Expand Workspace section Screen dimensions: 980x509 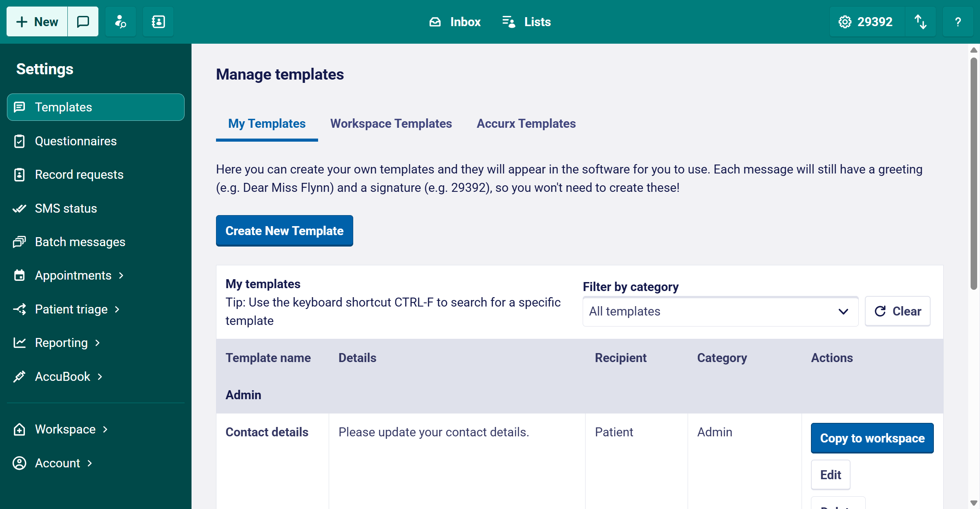(96, 429)
